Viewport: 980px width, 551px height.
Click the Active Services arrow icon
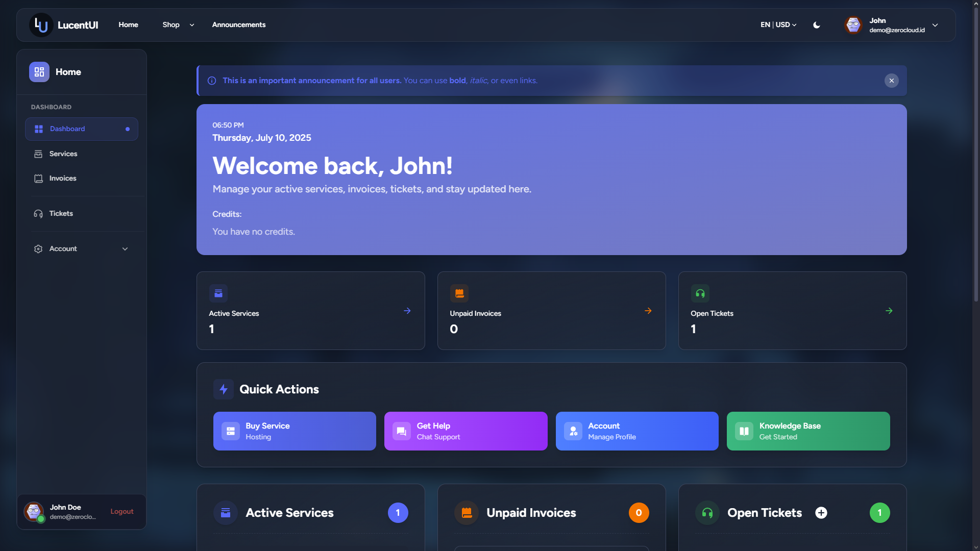pyautogui.click(x=407, y=310)
